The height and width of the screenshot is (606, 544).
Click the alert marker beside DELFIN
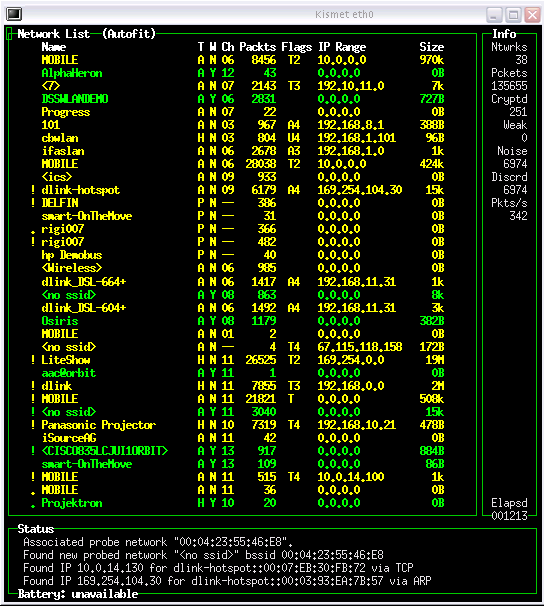coord(33,203)
